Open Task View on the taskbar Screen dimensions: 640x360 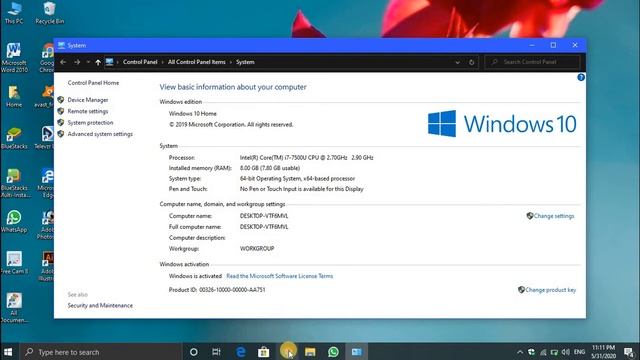(216, 352)
